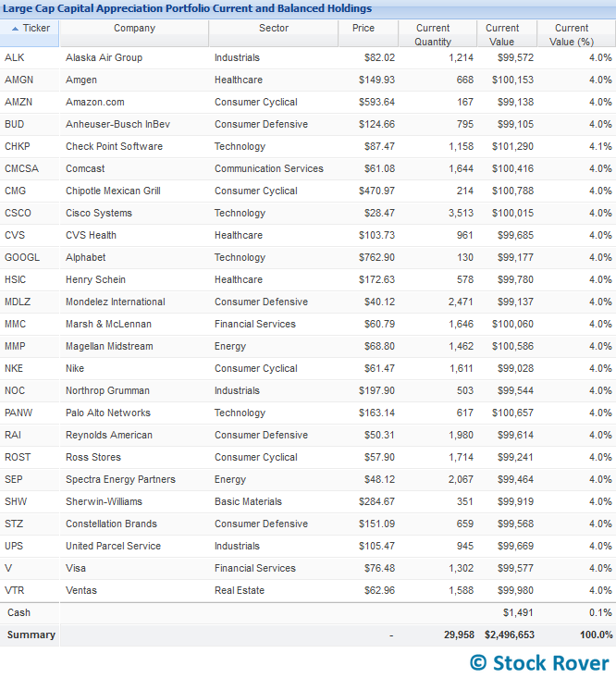Click the Energy sector cell for MMP

pyautogui.click(x=230, y=346)
